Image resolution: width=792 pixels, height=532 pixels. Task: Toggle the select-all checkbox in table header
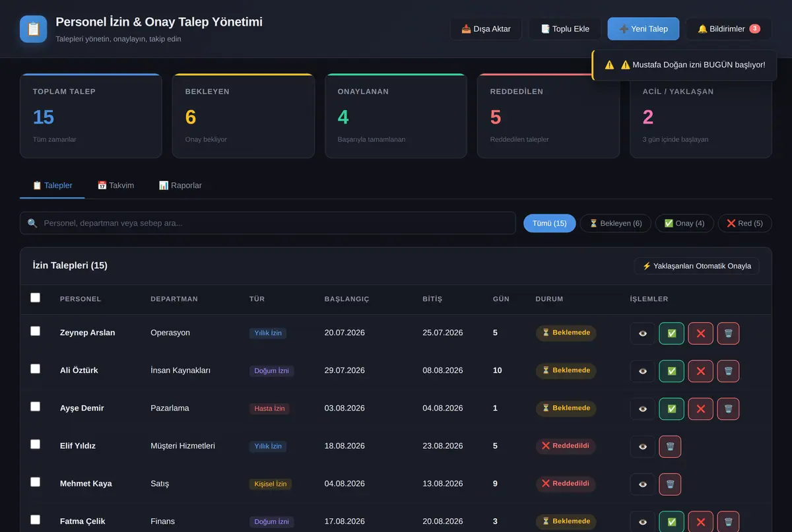35,298
